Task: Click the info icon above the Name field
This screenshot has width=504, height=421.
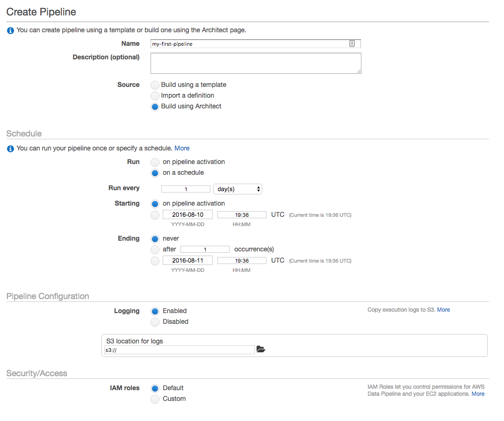Action: click(x=10, y=30)
